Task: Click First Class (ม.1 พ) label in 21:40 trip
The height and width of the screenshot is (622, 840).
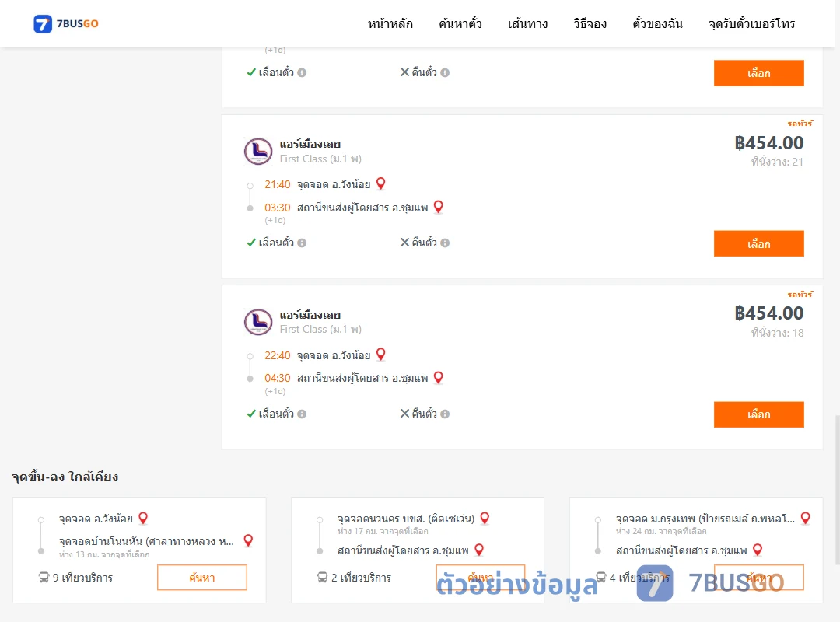Action: [320, 159]
